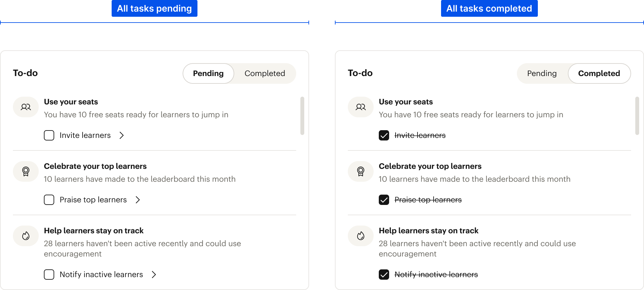Open the chevron next to Invite learners
Screen dimensions: 644x290
122,135
